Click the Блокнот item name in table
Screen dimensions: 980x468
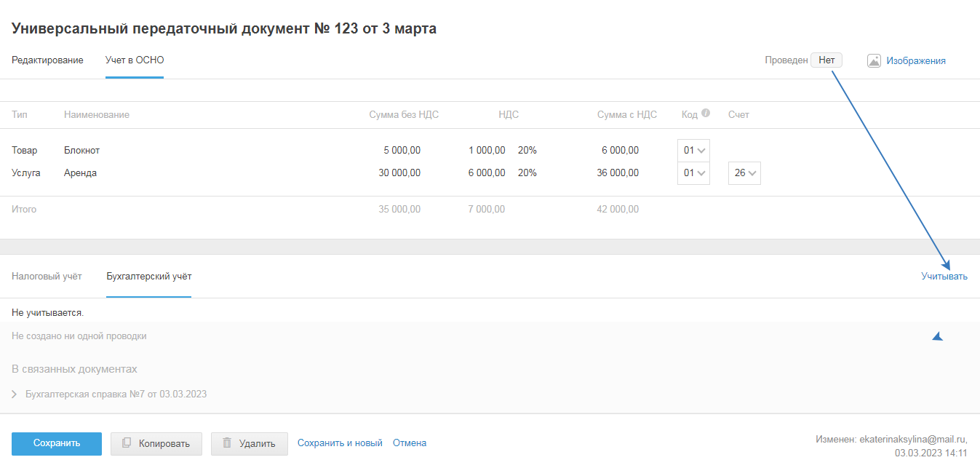point(81,151)
